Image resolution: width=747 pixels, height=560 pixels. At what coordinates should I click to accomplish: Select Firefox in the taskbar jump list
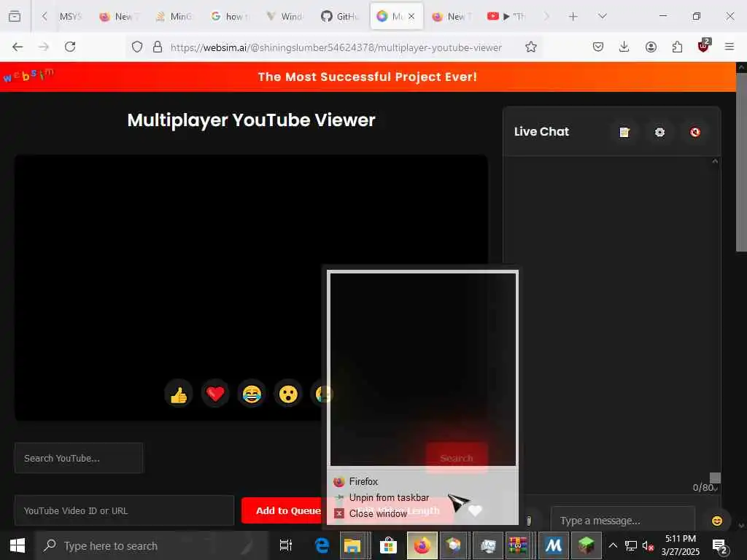coord(422,481)
